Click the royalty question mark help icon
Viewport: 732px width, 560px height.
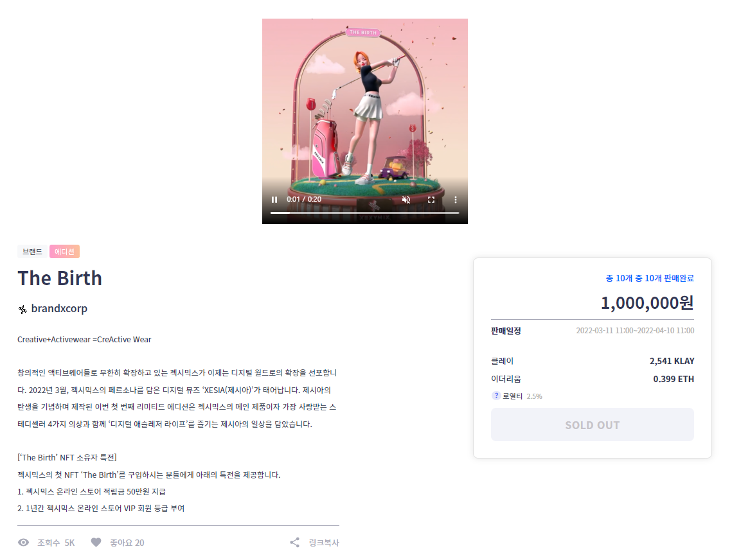tap(496, 396)
